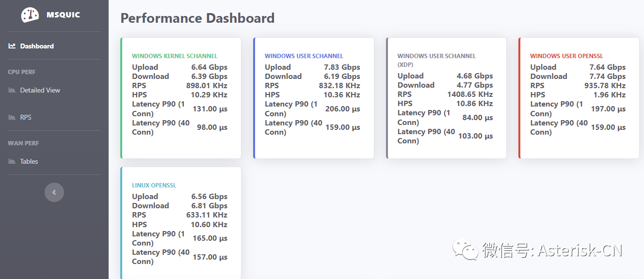The height and width of the screenshot is (279, 644).
Task: Go to the RPS page
Action: click(x=26, y=117)
